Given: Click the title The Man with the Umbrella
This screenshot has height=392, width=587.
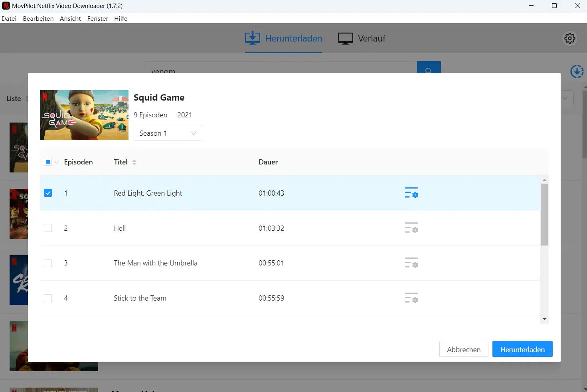Looking at the screenshot, I should (156, 263).
